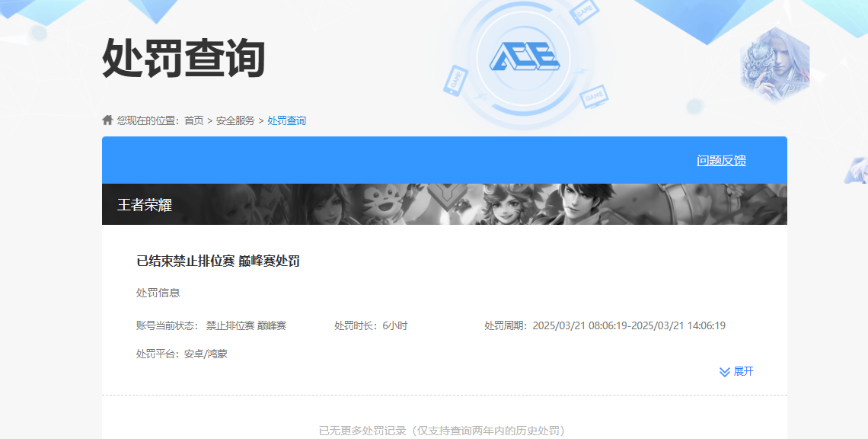Viewport: 868px width, 439px height.
Task: Click the GAME monitor icon below-right of logo
Action: click(x=594, y=97)
